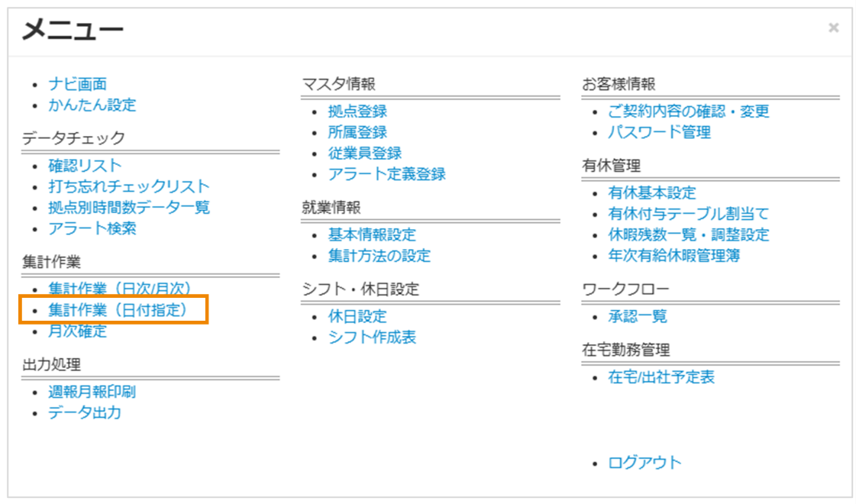Image resolution: width=856 pixels, height=504 pixels.
Task: Select 集計作業（日次/月次）
Action: [118, 289]
